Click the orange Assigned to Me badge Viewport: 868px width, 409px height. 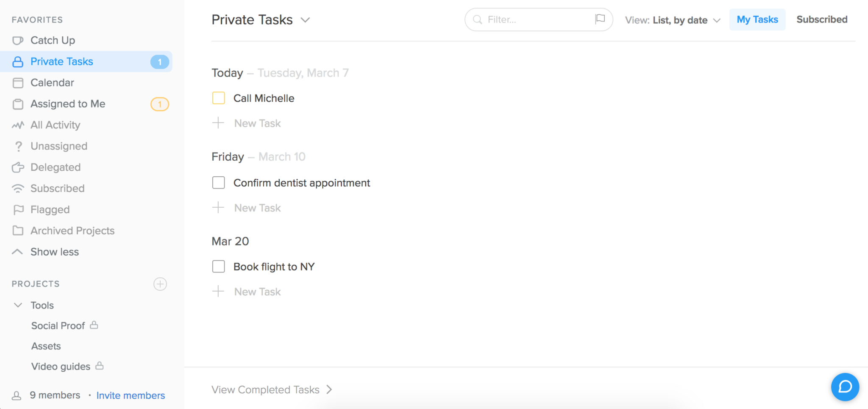[160, 104]
